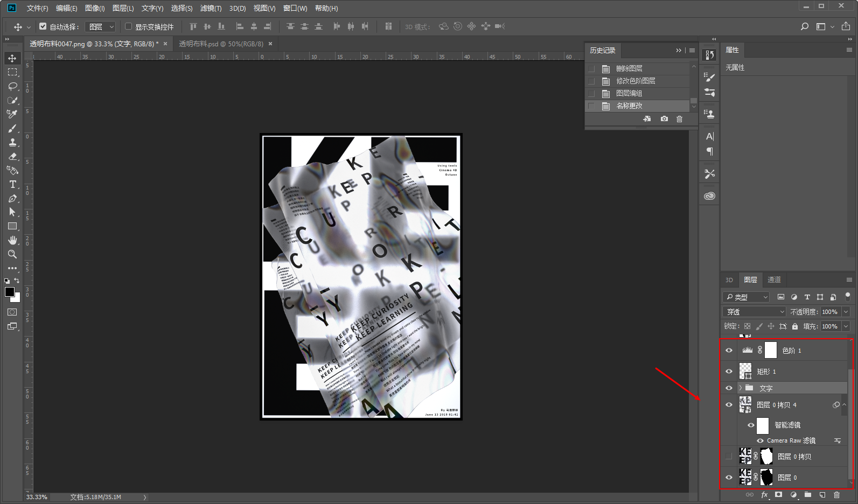Click the foreground color swatch
Viewport: 858px width, 504px height.
coord(10,292)
